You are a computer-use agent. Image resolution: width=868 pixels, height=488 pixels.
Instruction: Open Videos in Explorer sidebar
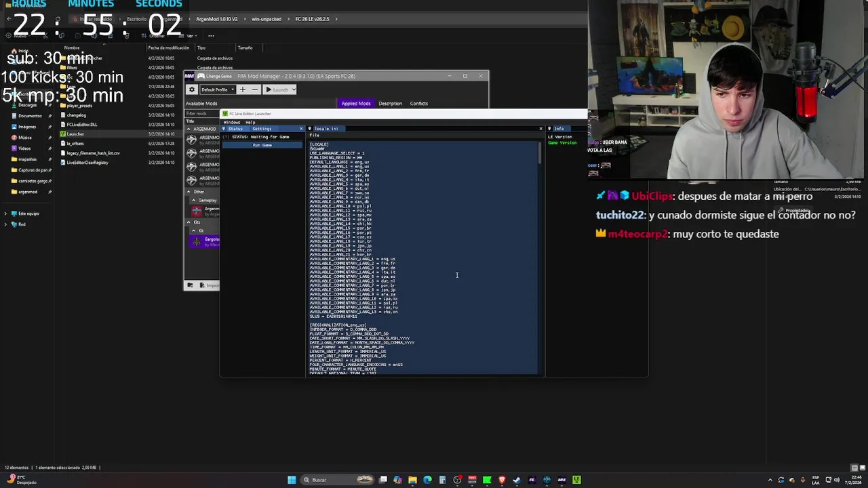pyautogui.click(x=24, y=148)
